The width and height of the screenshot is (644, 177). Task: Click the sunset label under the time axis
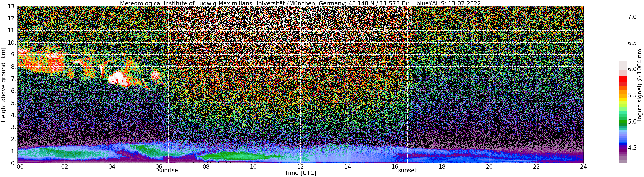(x=407, y=171)
